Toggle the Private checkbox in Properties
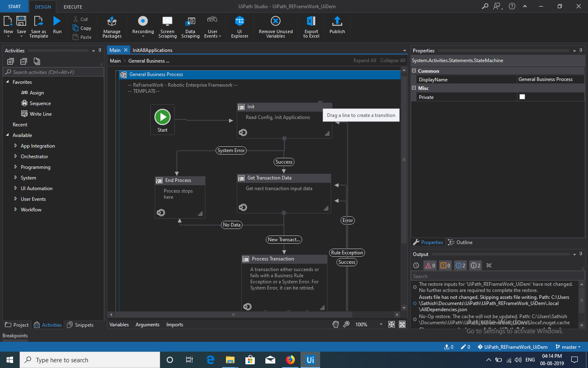 coord(522,97)
